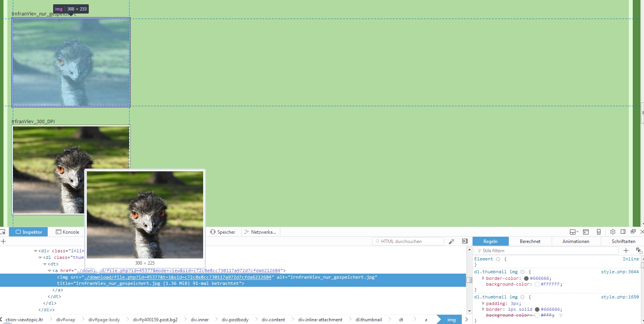Toggle the pseudo-class panel icon
The width and height of the screenshot is (644, 324).
[x=639, y=251]
